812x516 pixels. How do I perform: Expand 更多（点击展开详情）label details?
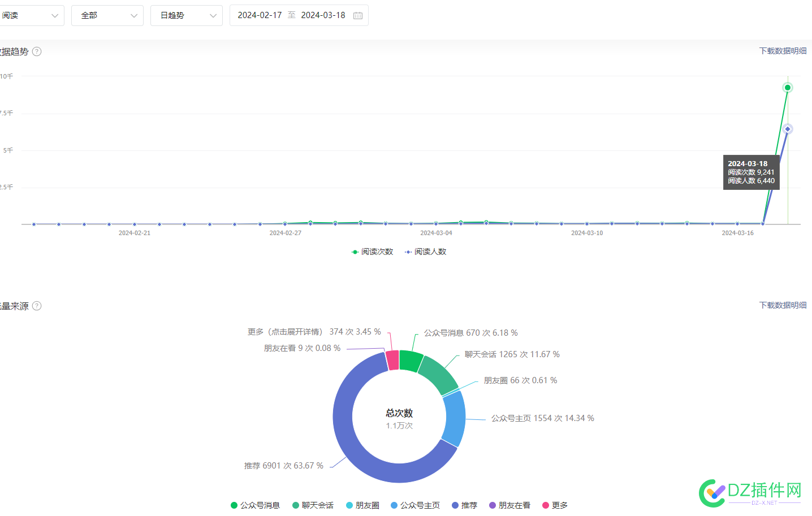314,332
